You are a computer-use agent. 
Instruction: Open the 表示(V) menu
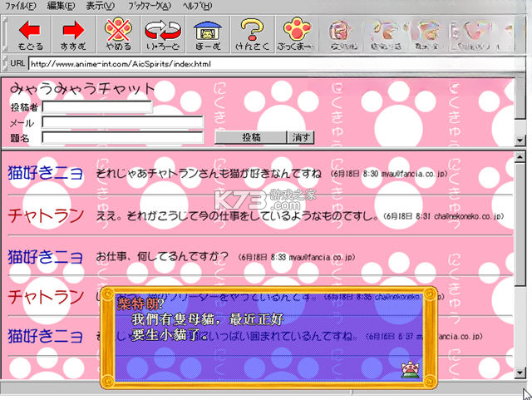coord(101,6)
